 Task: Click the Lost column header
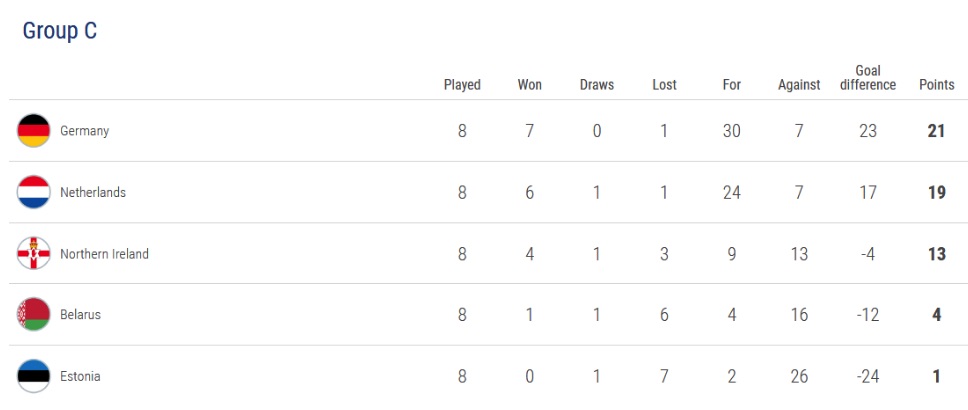click(664, 85)
